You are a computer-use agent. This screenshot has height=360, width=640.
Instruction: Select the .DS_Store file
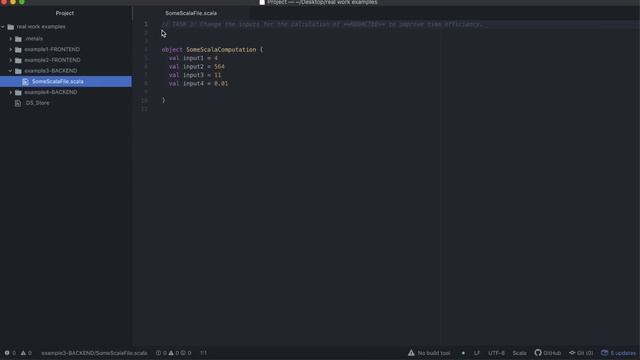tap(37, 103)
